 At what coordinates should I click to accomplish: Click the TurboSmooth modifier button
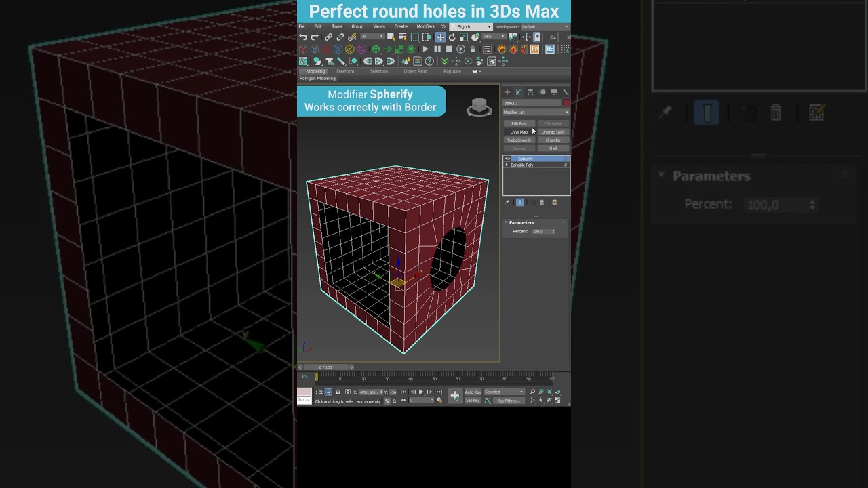point(519,140)
